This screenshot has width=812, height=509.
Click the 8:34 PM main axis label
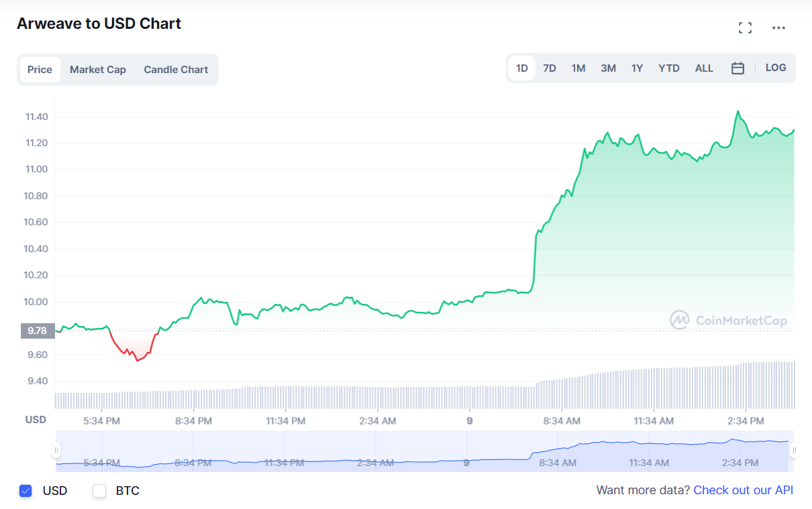193,421
